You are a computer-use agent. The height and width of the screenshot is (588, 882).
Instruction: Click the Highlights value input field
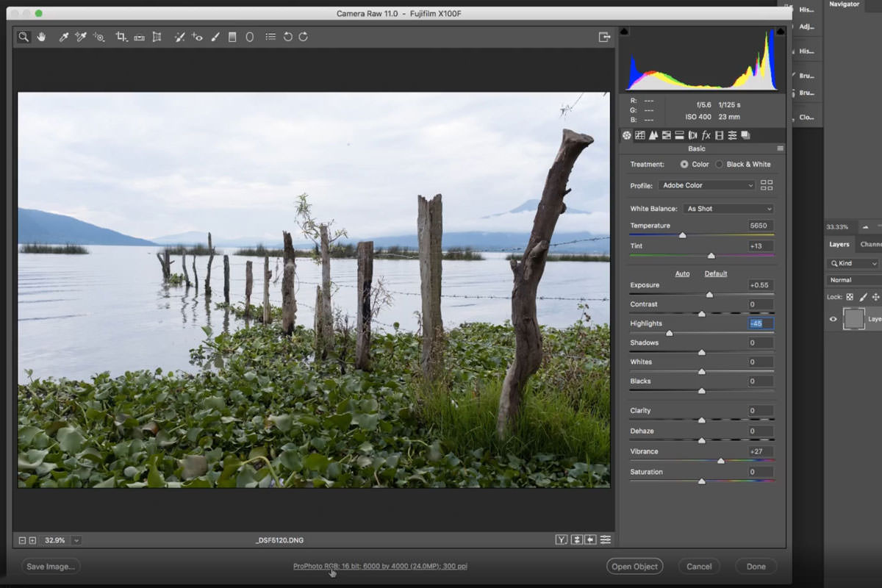[758, 323]
